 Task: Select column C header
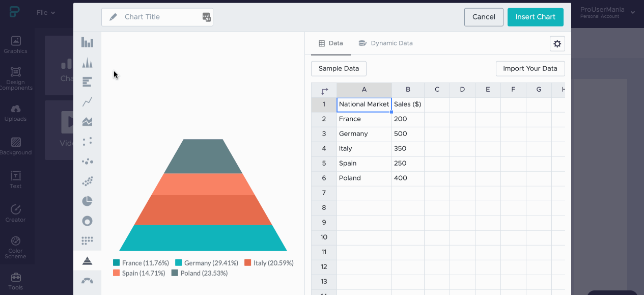tap(437, 90)
